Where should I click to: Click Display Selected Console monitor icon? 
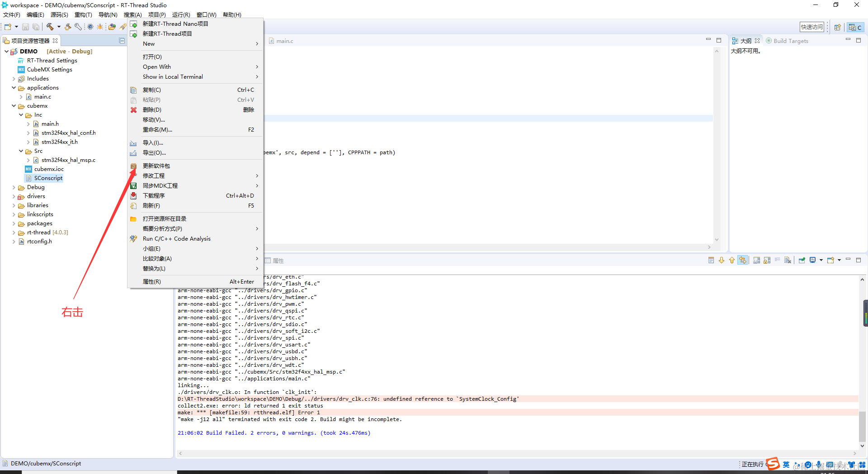point(812,260)
